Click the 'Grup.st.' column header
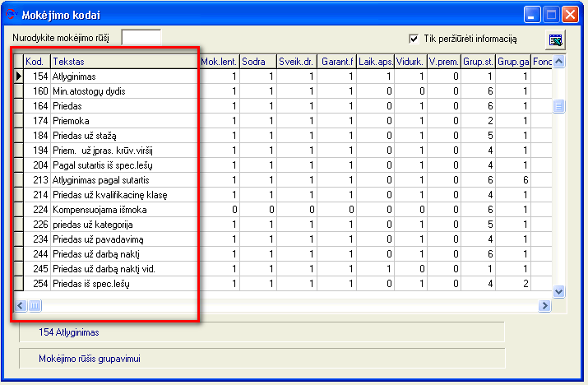This screenshot has width=588, height=385. pos(478,62)
